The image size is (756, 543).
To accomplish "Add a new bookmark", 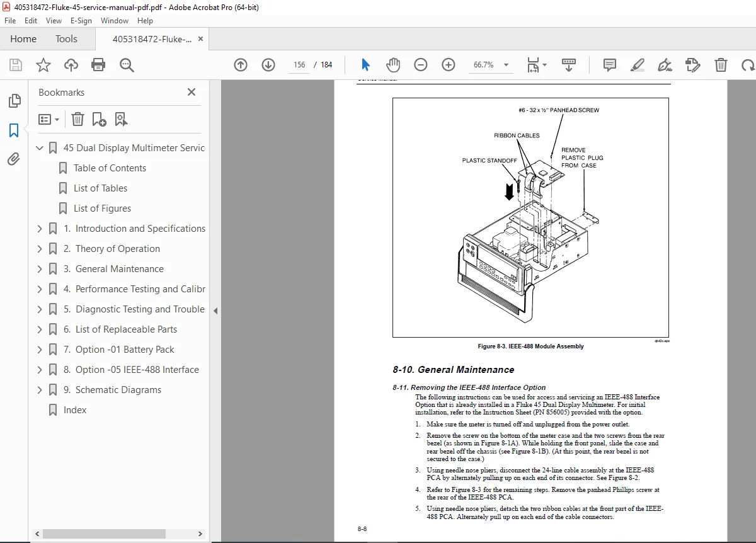I will pos(99,119).
